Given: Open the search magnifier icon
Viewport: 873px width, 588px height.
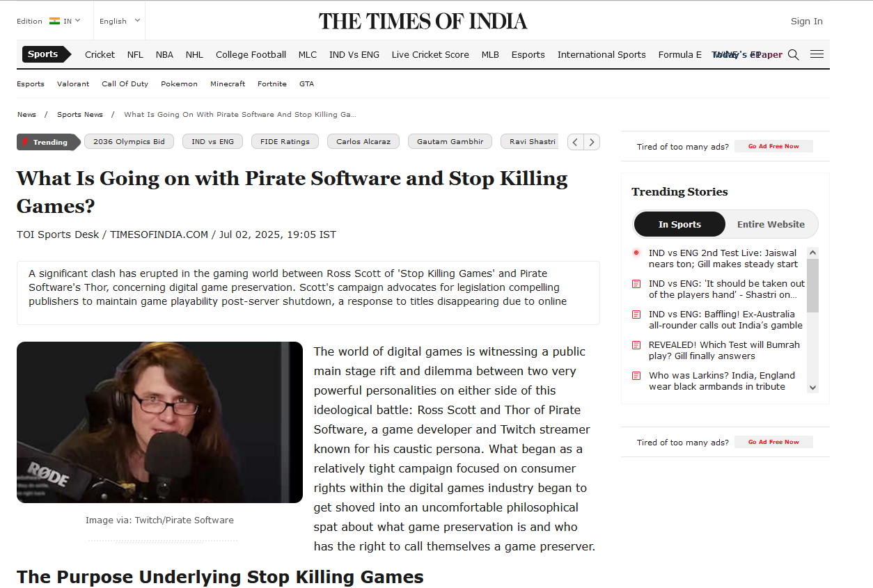Looking at the screenshot, I should click(793, 55).
